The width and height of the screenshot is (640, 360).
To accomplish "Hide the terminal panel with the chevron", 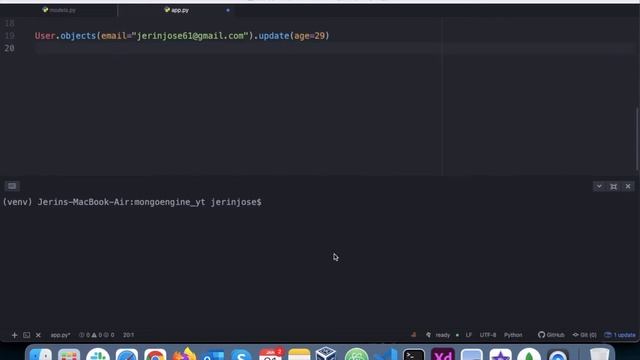I will pyautogui.click(x=599, y=186).
